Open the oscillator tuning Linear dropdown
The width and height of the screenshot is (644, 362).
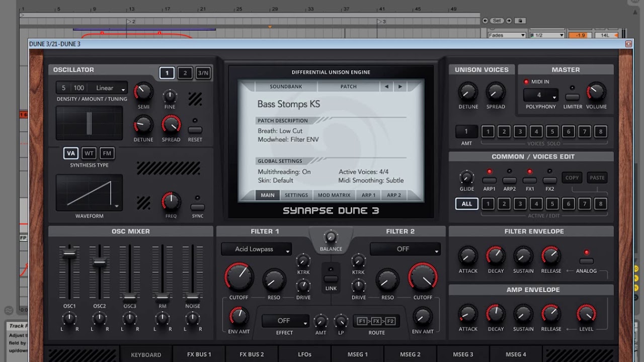coord(107,88)
